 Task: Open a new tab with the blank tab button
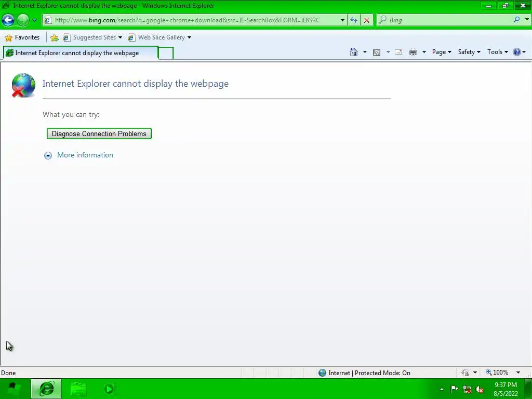pos(166,54)
